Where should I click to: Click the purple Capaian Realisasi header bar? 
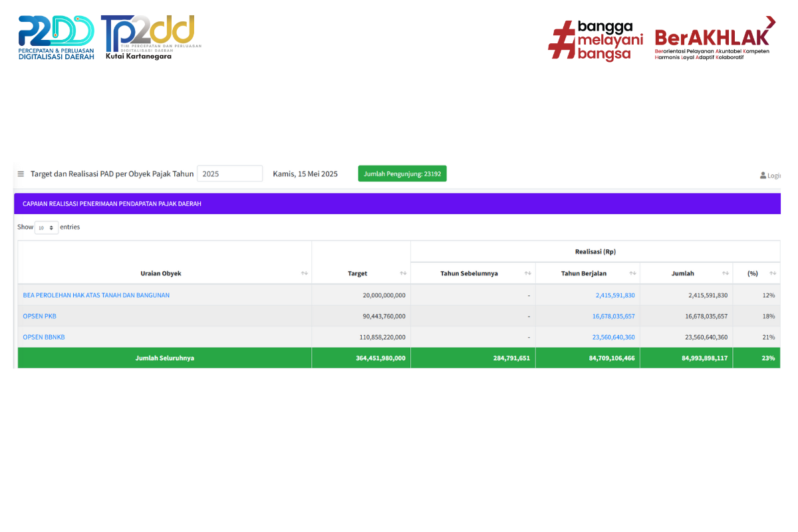[397, 203]
